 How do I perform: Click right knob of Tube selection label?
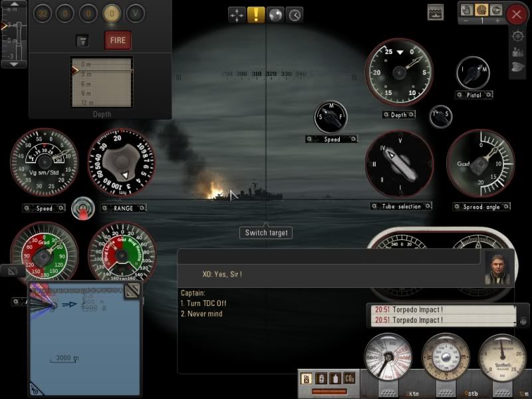tap(428, 206)
